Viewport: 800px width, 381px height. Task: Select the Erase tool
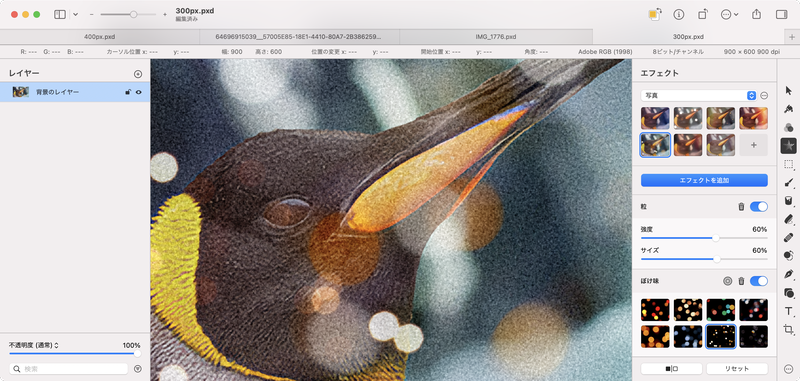point(788,219)
